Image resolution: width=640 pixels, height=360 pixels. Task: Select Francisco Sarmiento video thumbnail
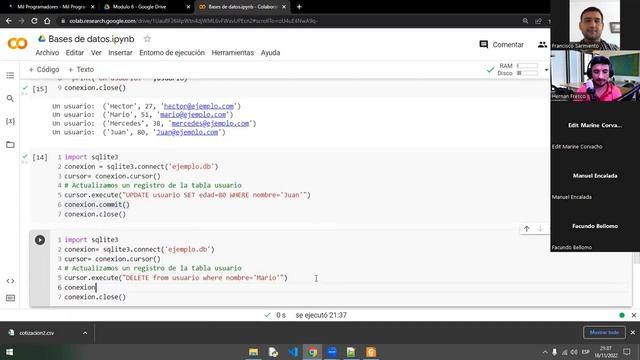click(595, 25)
